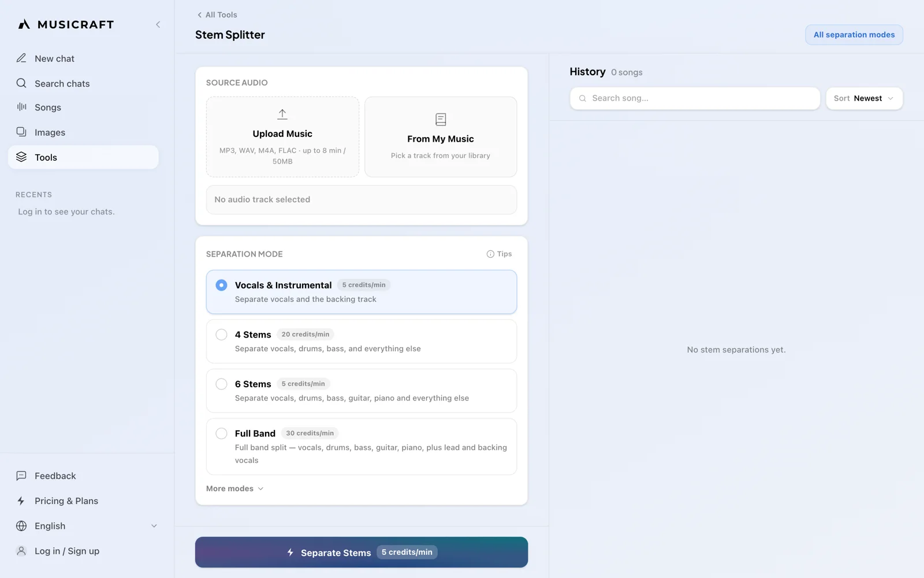
Task: Go to Songs in the sidebar
Action: [83, 108]
